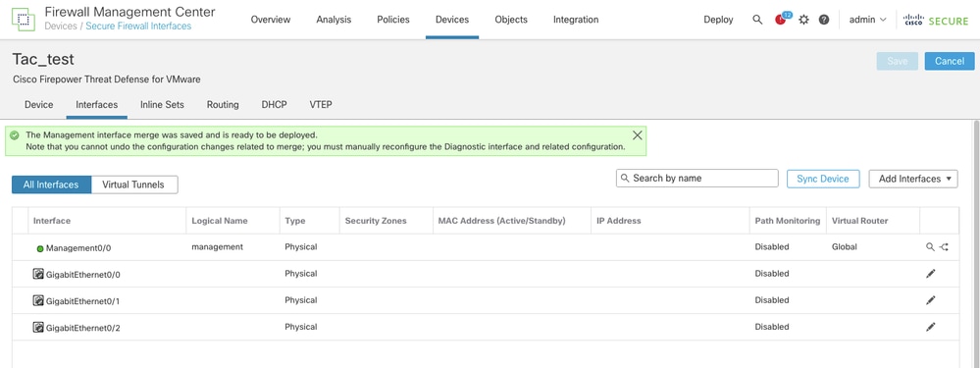Select the Management0/0 interface name

(78, 248)
